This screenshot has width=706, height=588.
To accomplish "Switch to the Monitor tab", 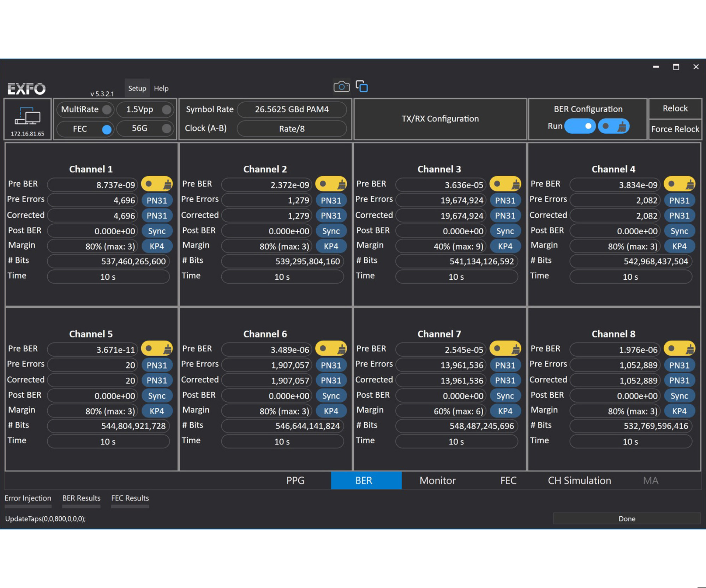I will tap(437, 480).
